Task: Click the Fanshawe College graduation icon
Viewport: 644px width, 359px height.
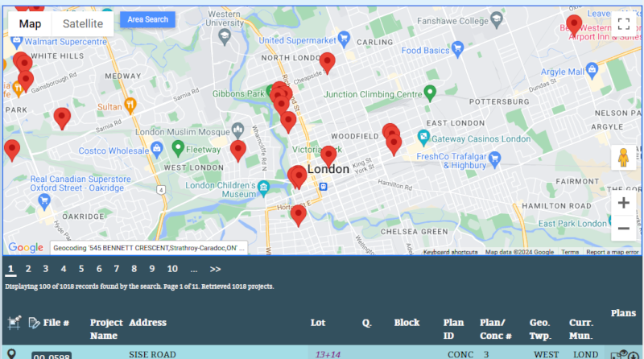Action: point(497,19)
